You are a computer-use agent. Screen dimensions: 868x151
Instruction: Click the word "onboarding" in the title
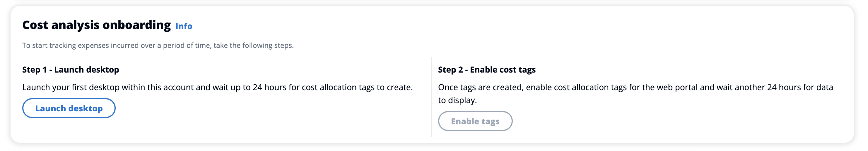(136, 25)
